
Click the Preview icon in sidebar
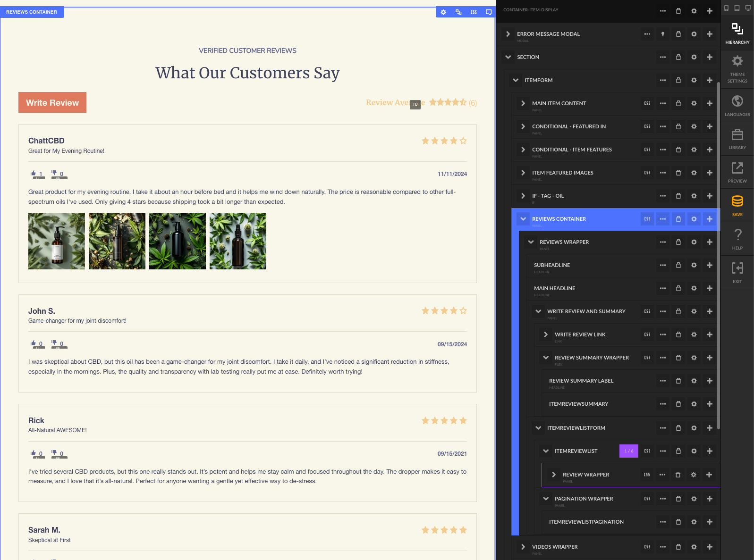point(737,172)
